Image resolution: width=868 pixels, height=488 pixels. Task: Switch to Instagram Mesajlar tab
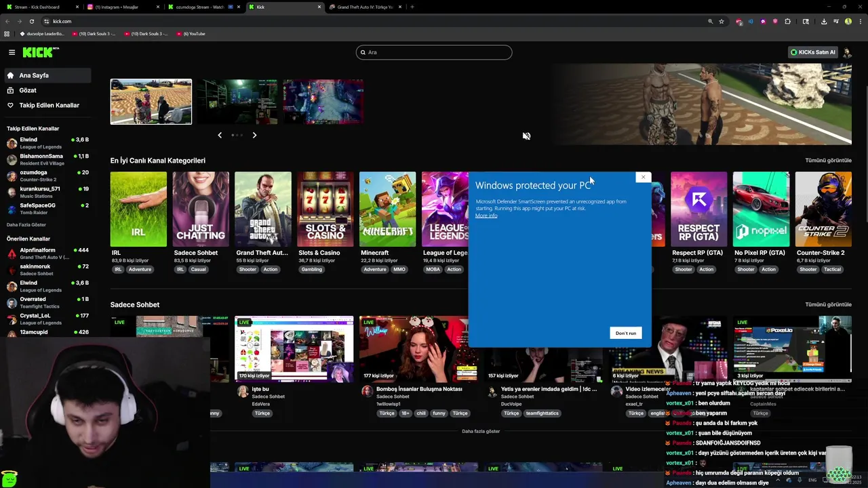[121, 7]
